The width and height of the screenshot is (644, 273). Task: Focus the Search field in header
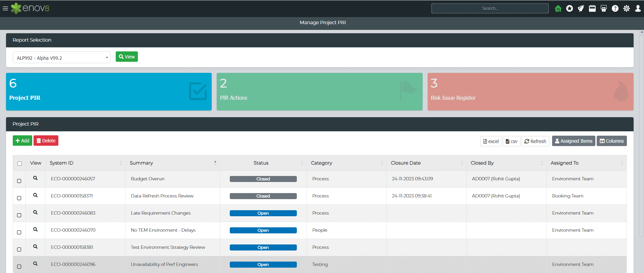pos(490,8)
